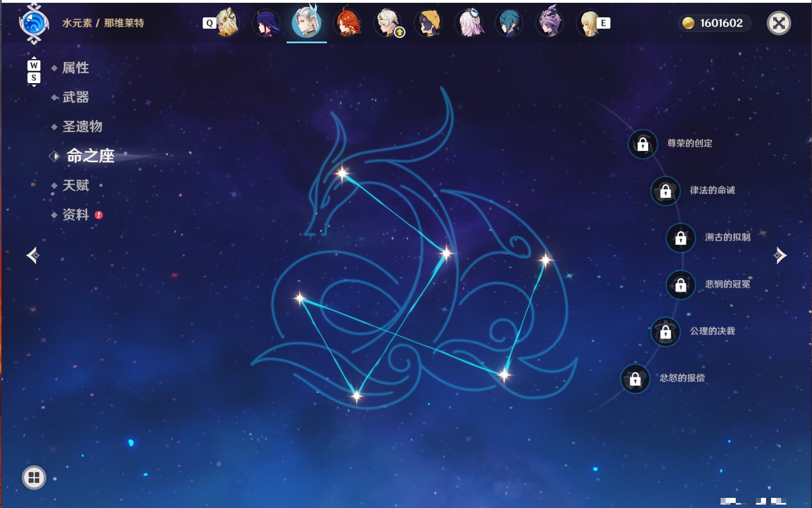This screenshot has height=508, width=812.
Task: Select the lock icon beside 公理的决裁
Action: [x=666, y=332]
